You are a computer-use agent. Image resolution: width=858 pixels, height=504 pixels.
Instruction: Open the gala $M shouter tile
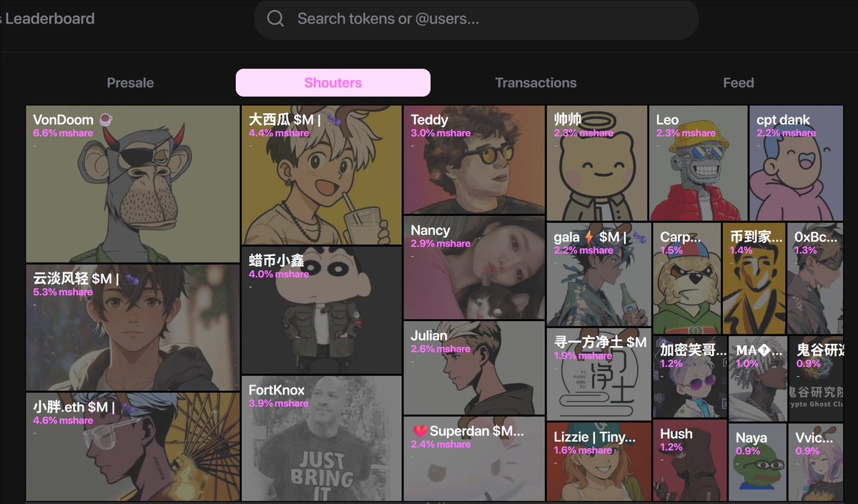599,275
